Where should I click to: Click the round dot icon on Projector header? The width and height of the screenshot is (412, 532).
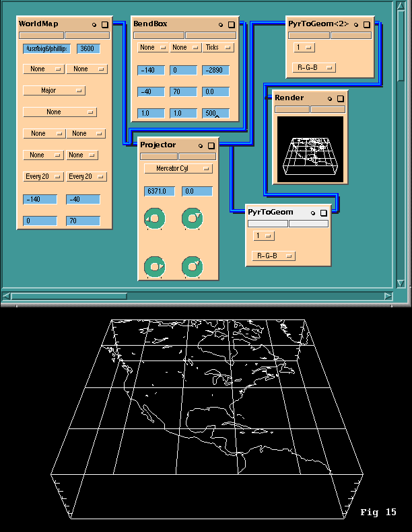click(x=201, y=145)
